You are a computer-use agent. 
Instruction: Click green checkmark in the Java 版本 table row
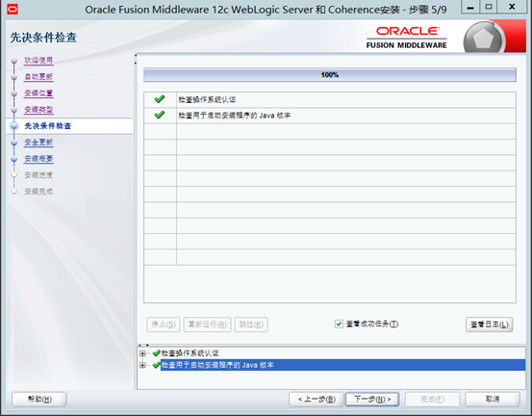click(x=160, y=116)
